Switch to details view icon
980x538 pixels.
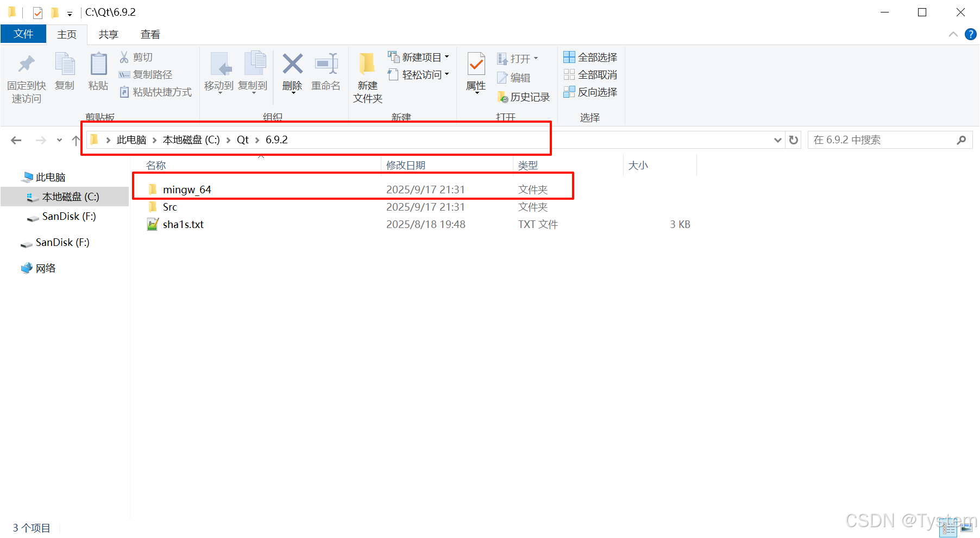coord(950,528)
